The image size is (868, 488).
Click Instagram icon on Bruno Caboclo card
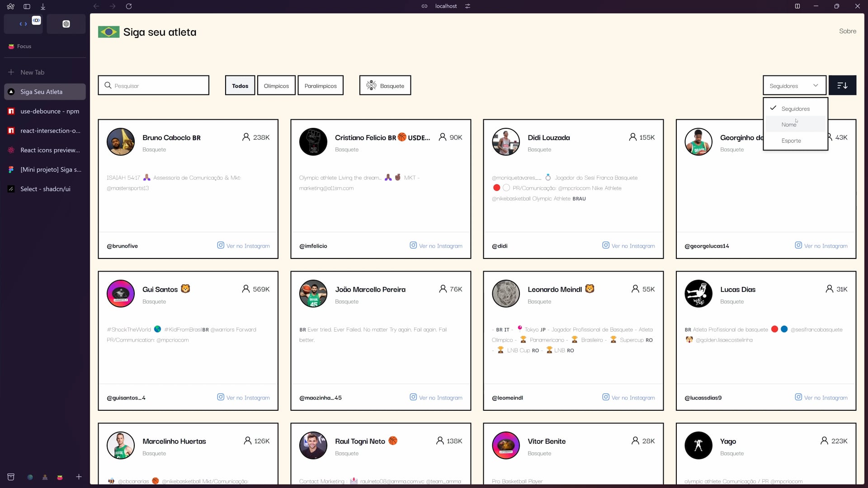pos(221,245)
